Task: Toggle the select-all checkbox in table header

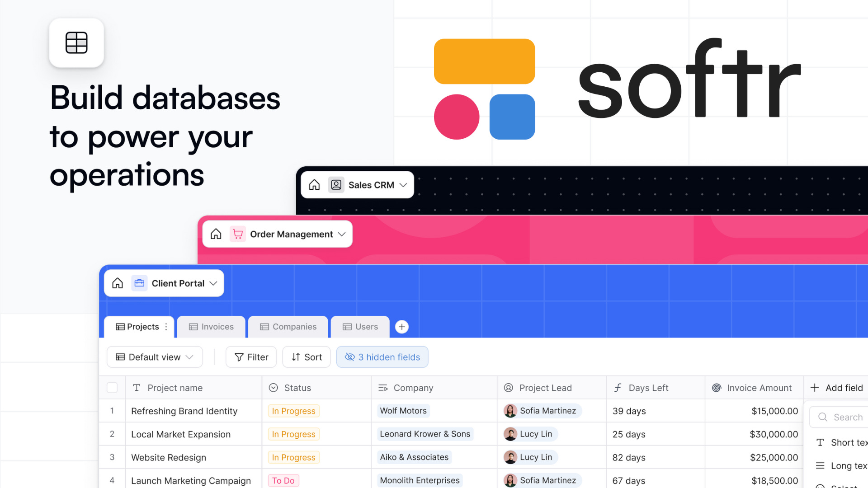Action: pyautogui.click(x=112, y=388)
